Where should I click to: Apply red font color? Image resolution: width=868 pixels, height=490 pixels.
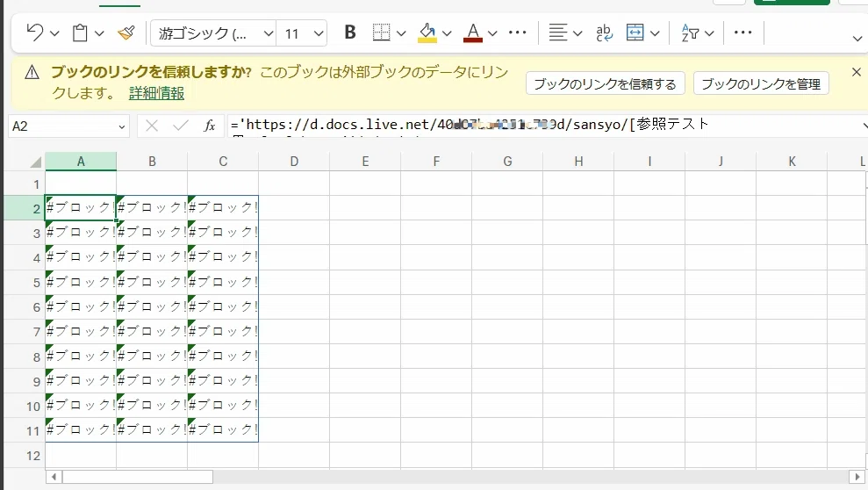click(473, 32)
